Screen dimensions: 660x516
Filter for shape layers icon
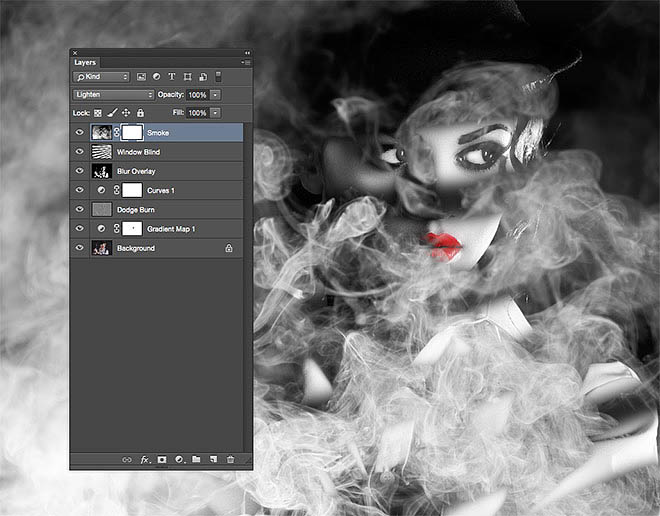click(x=188, y=77)
